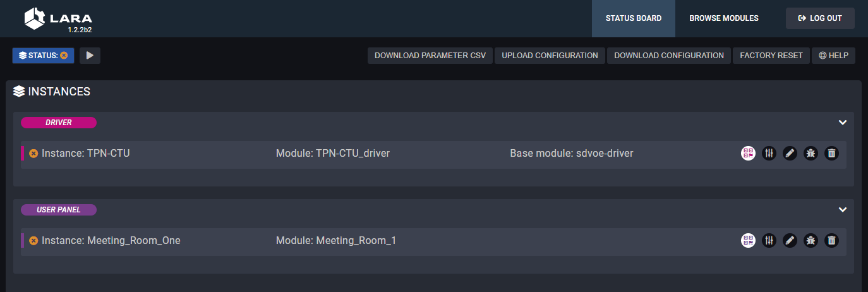Click the QR code icon for Meeting_Room_One
The image size is (868, 292).
(x=748, y=240)
